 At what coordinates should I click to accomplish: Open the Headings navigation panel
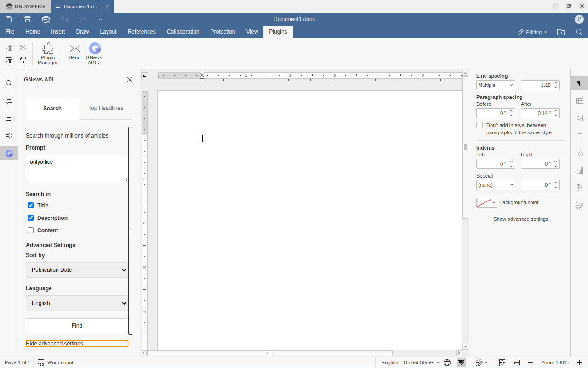coord(9,118)
